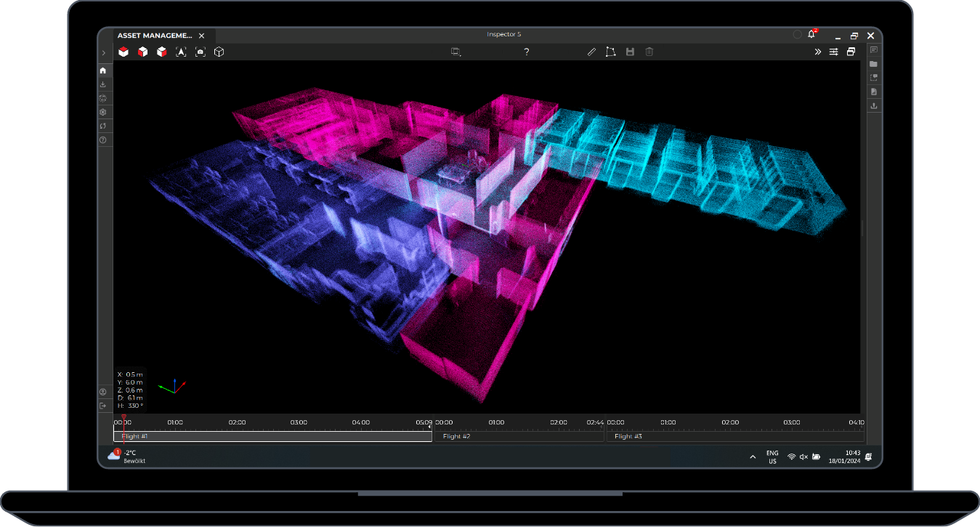Toggle the multi-window layout icon

(x=851, y=52)
